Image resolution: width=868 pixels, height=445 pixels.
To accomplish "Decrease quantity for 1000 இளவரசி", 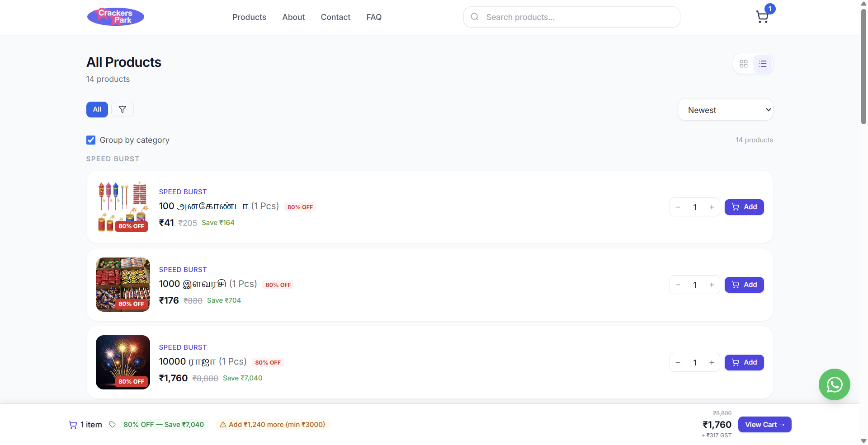I will 678,285.
